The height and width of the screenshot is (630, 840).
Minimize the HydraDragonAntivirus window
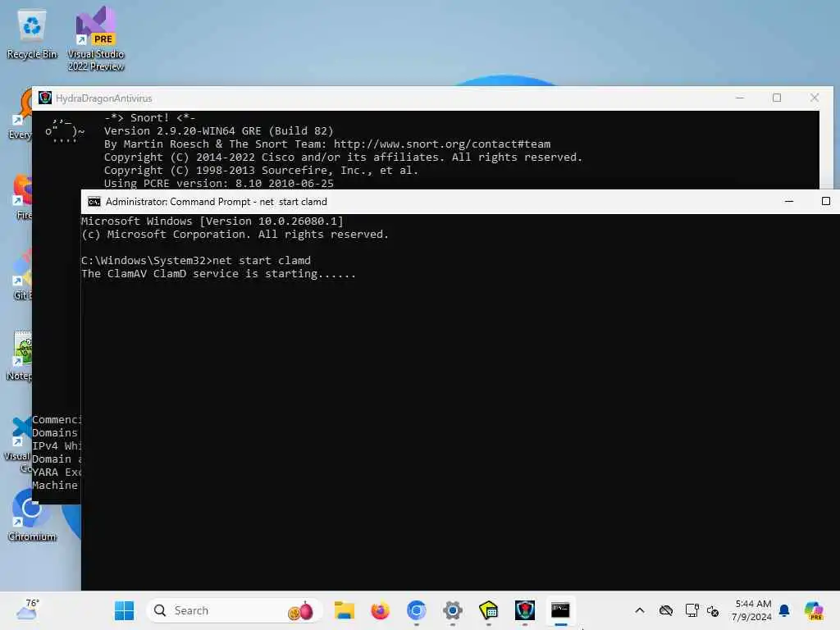740,98
